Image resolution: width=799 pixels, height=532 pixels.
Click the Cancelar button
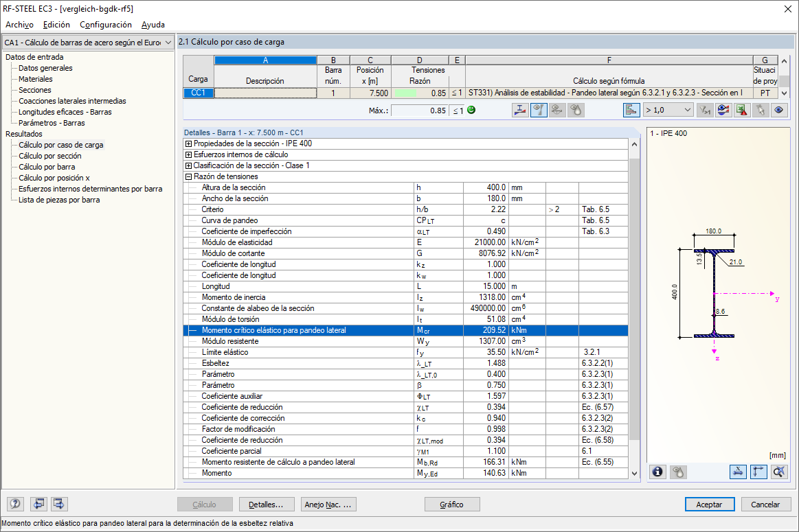[765, 505]
